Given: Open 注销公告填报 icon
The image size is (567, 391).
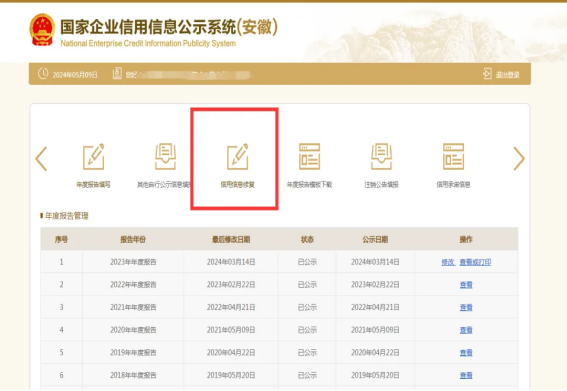Looking at the screenshot, I should pos(381,157).
